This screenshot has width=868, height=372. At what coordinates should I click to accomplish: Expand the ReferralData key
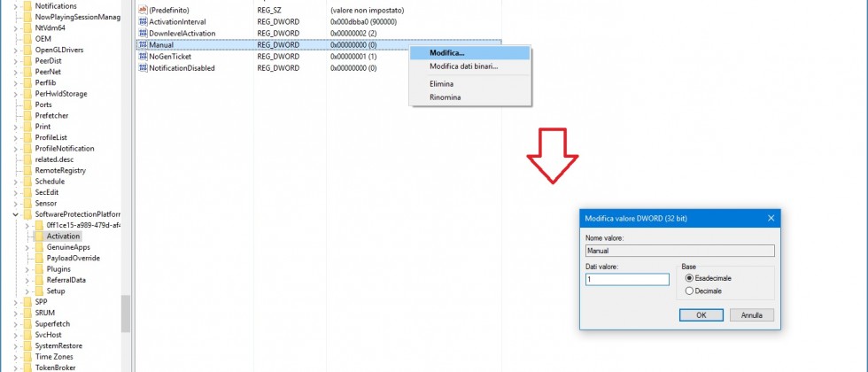coord(27,280)
